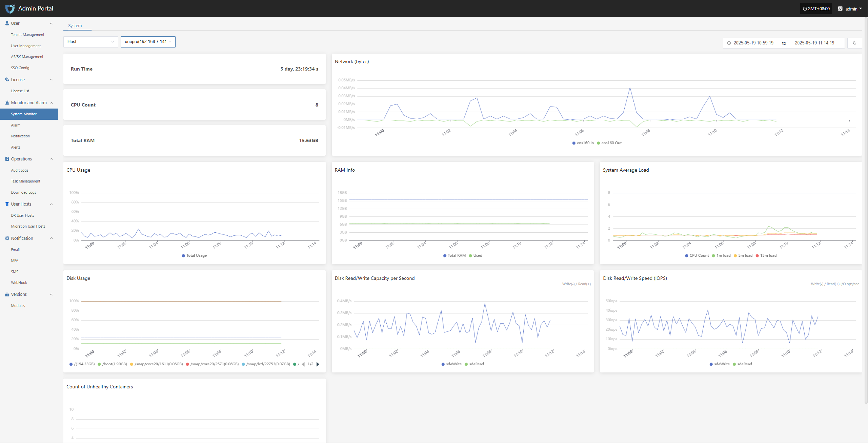868x443 pixels.
Task: Open the Alerts page
Action: click(x=16, y=147)
